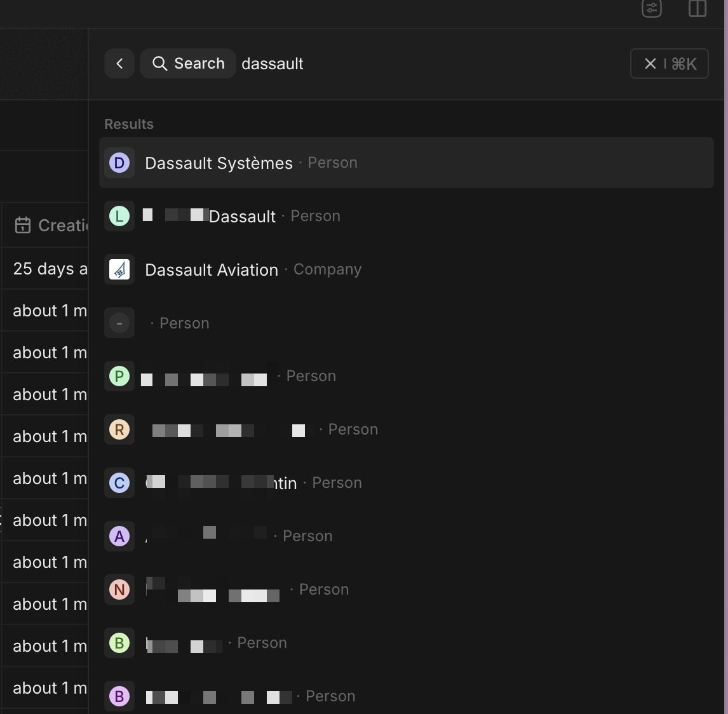This screenshot has height=714, width=728.
Task: Select the person result ending in 'ntin'
Action: coord(407,483)
